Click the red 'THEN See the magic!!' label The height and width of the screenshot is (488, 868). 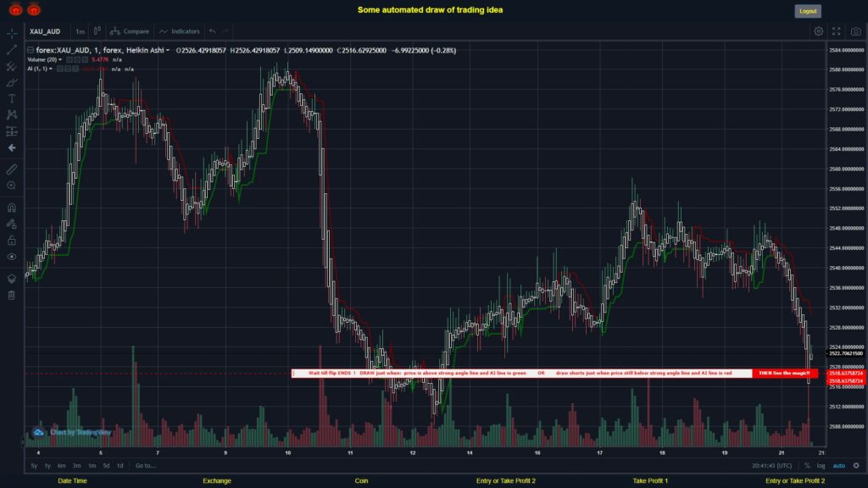(x=784, y=374)
